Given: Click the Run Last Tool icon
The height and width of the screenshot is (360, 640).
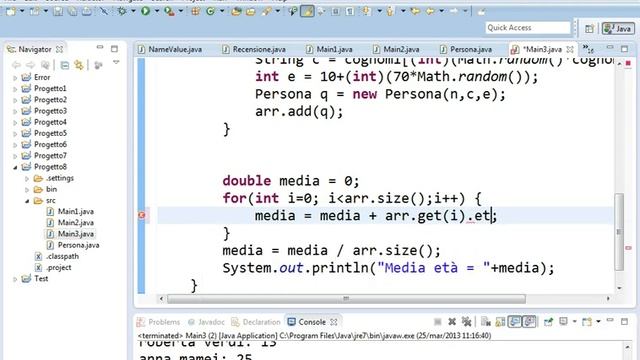Looking at the screenshot, I should coord(169,11).
